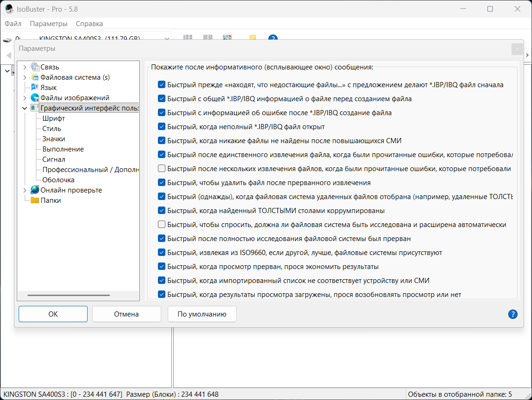Select the Язык language icon
The image size is (532, 400).
[35, 87]
